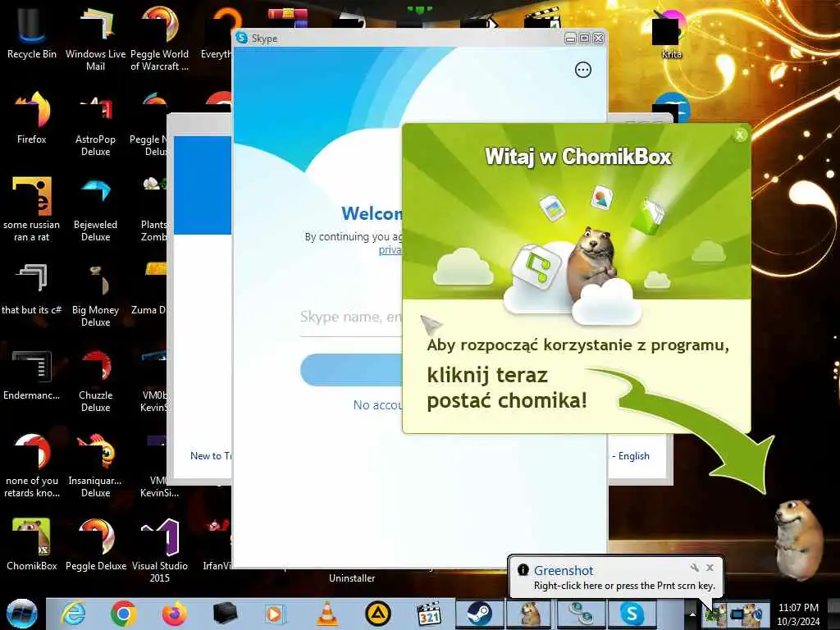Viewport: 840px width, 630px height.
Task: Open Windows Live Mail desktop icon
Action: 95,39
